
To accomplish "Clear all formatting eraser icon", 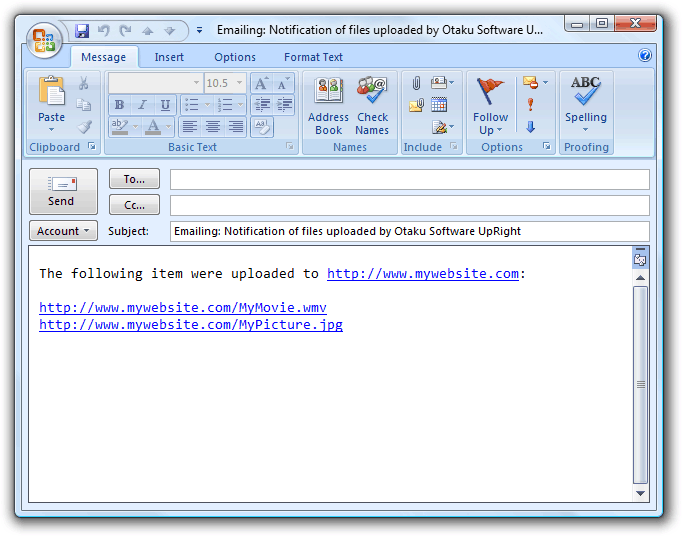I will [262, 127].
